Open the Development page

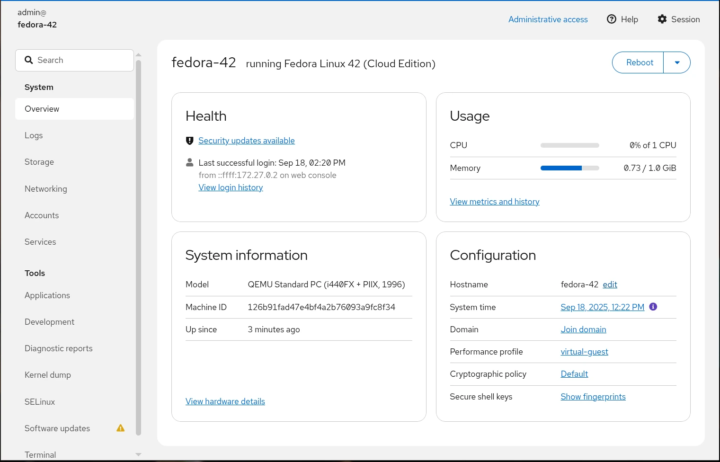74,322
